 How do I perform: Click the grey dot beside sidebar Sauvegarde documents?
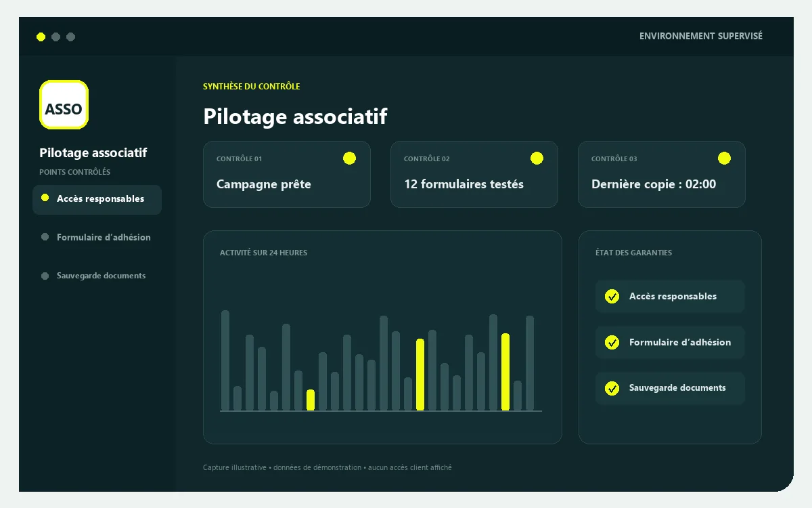click(45, 276)
